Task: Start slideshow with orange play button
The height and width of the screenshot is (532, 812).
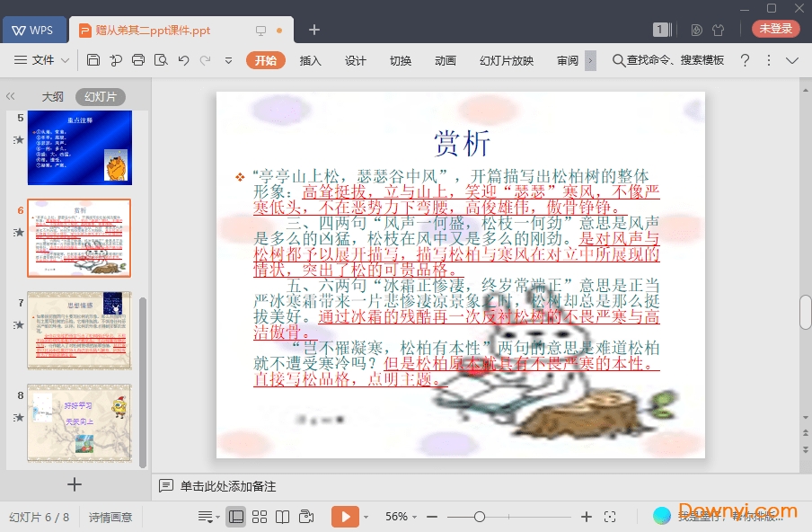Action: point(346,517)
